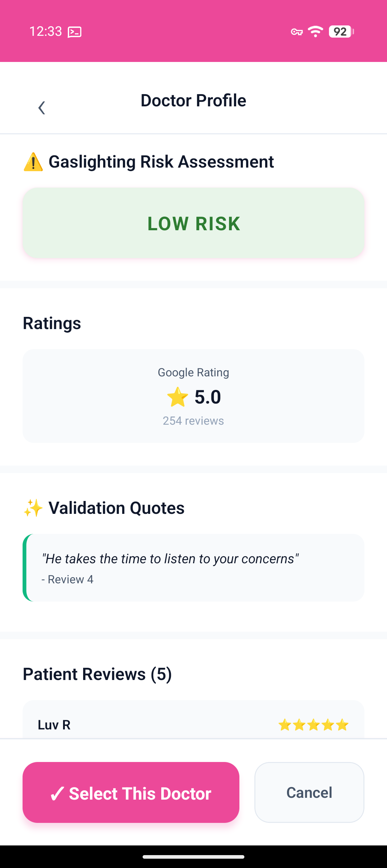Tap the Patient Reviews (5) heading
Image resolution: width=387 pixels, height=868 pixels.
coord(97,674)
